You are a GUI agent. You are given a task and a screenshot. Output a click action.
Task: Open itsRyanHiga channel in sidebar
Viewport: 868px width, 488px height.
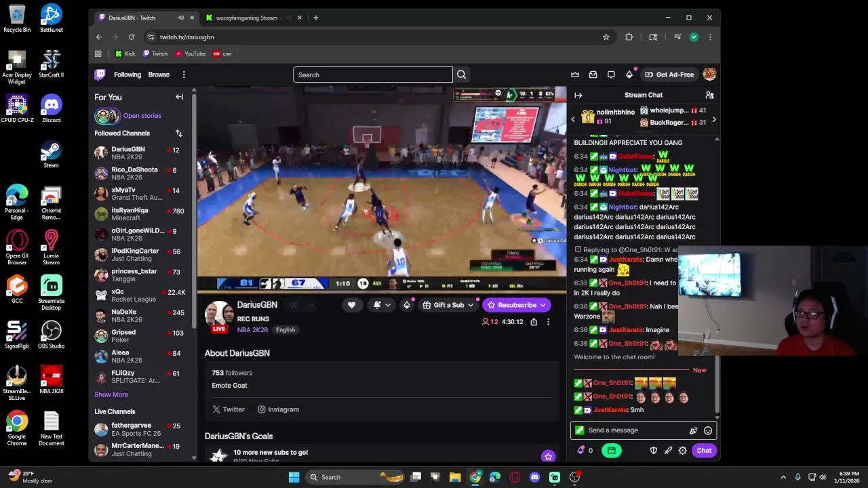(x=140, y=214)
